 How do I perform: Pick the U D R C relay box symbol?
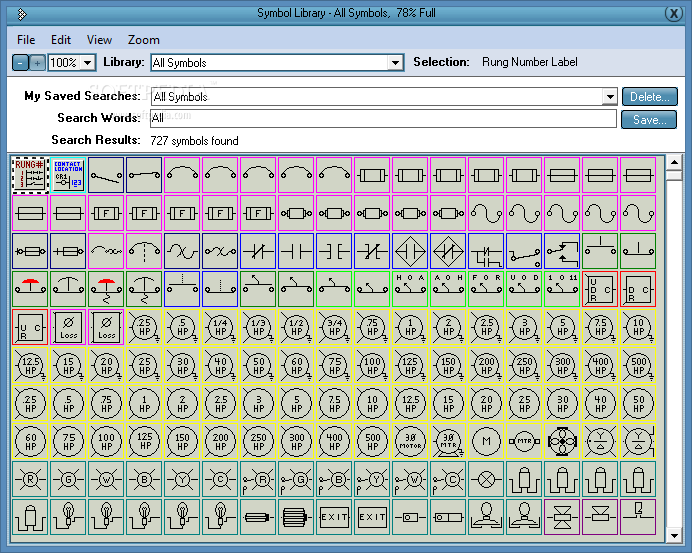click(x=600, y=289)
